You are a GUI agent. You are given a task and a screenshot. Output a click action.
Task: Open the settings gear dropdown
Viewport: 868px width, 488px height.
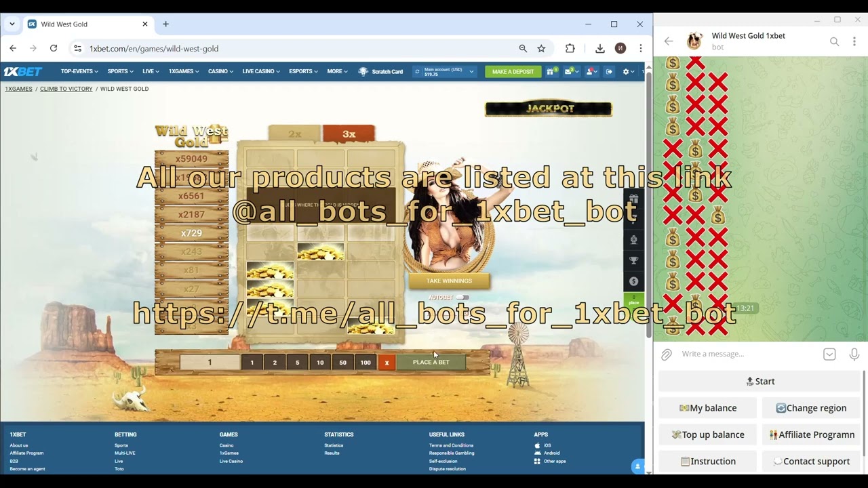(x=628, y=71)
